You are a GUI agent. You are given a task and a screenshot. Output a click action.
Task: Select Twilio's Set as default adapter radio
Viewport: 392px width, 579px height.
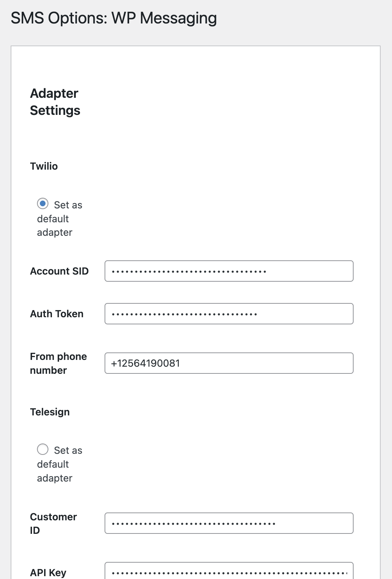click(x=43, y=204)
